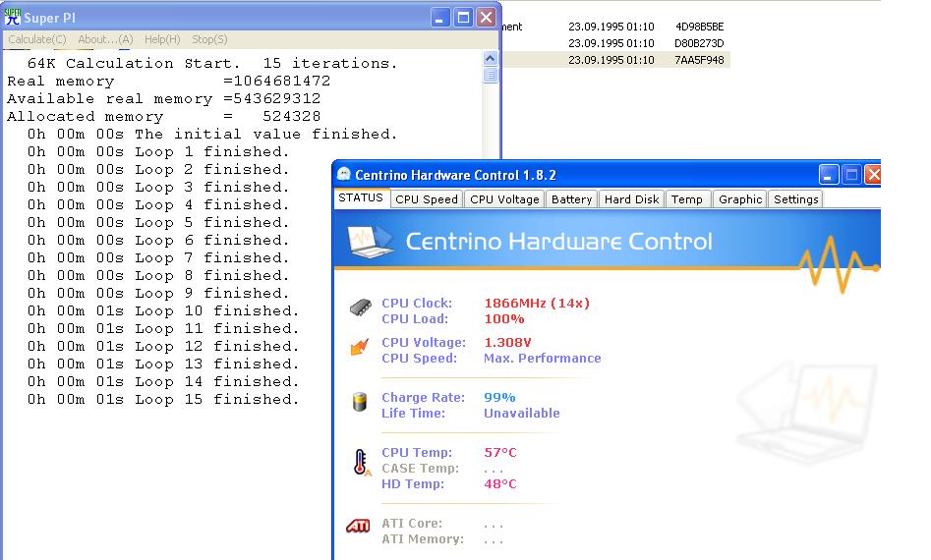931x560 pixels.
Task: Click the 99% charge rate value
Action: point(499,398)
